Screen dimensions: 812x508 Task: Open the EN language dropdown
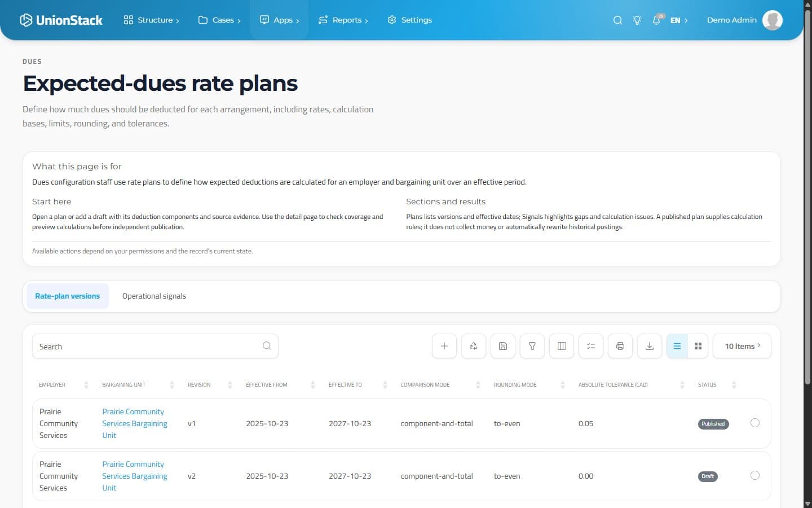(679, 20)
